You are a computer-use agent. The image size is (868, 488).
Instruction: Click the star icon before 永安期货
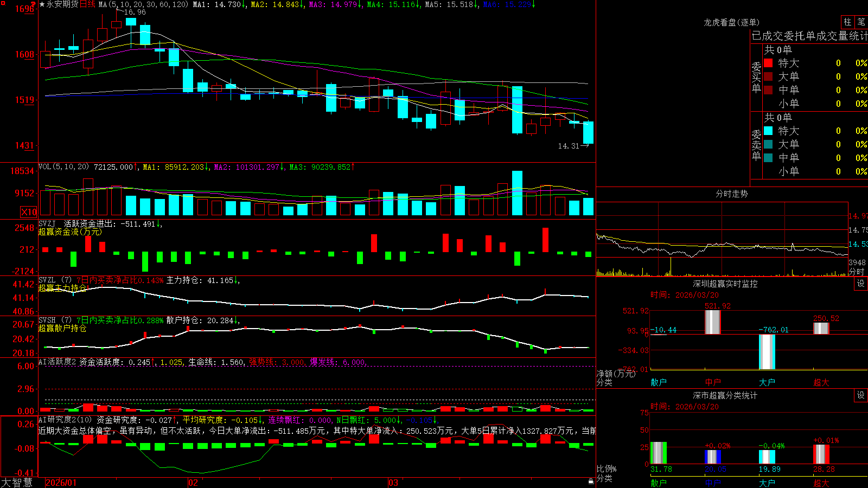coord(42,4)
